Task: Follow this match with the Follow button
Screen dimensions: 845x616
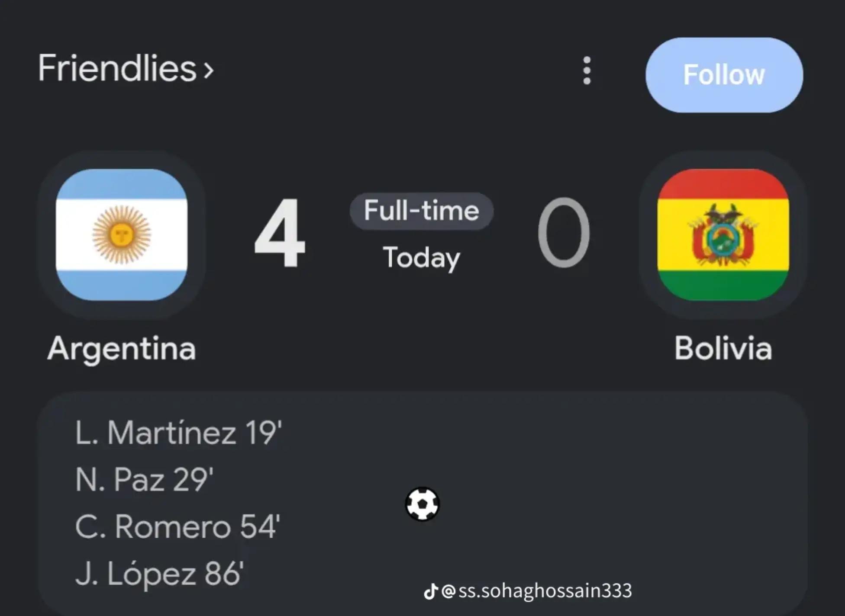Action: pyautogui.click(x=724, y=75)
